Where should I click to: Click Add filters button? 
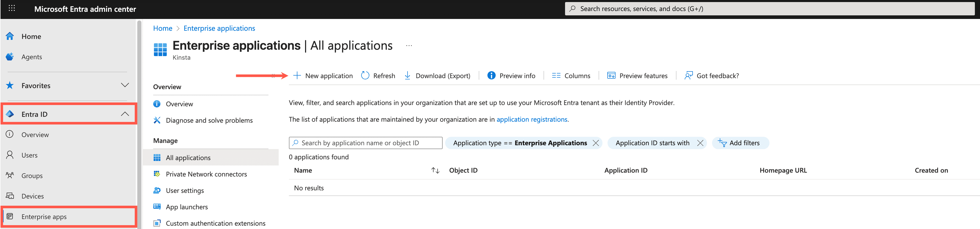pos(739,143)
